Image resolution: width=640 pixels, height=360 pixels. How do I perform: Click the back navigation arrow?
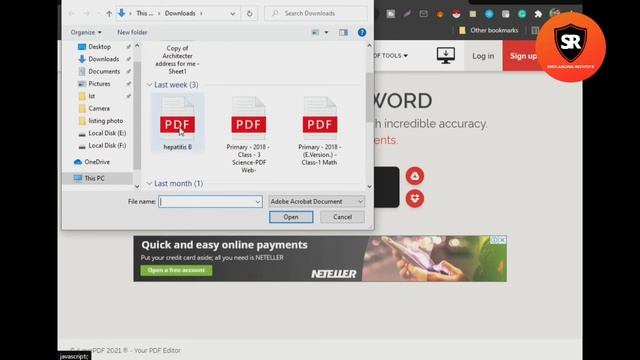[71, 13]
